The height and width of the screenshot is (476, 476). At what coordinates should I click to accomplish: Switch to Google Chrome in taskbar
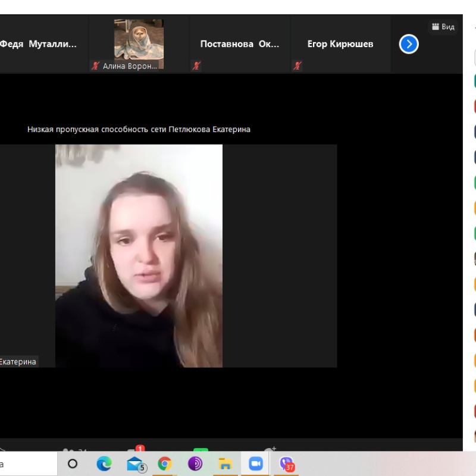click(x=165, y=464)
